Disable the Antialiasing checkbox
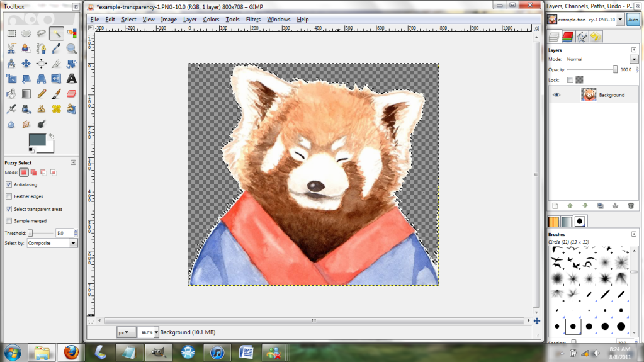 (9, 184)
